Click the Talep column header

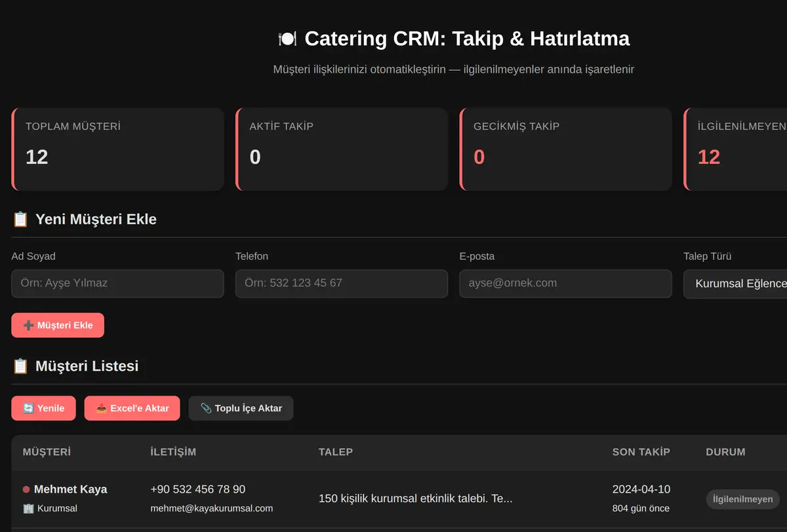[x=336, y=452]
